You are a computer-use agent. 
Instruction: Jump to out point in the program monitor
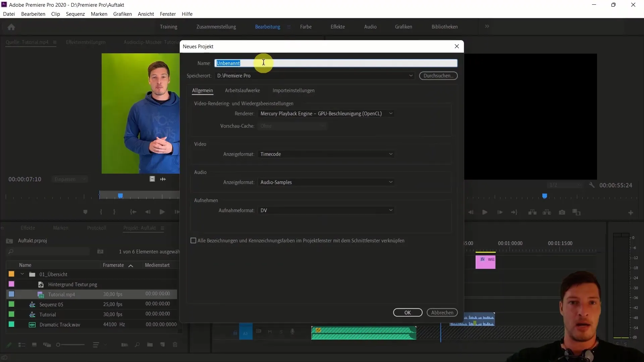pos(514,212)
